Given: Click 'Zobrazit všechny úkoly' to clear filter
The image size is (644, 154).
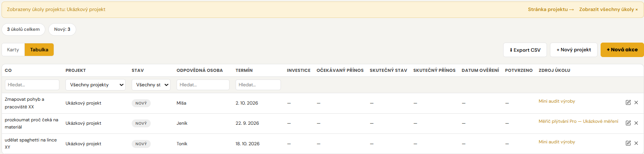Looking at the screenshot, I should coord(609,10).
